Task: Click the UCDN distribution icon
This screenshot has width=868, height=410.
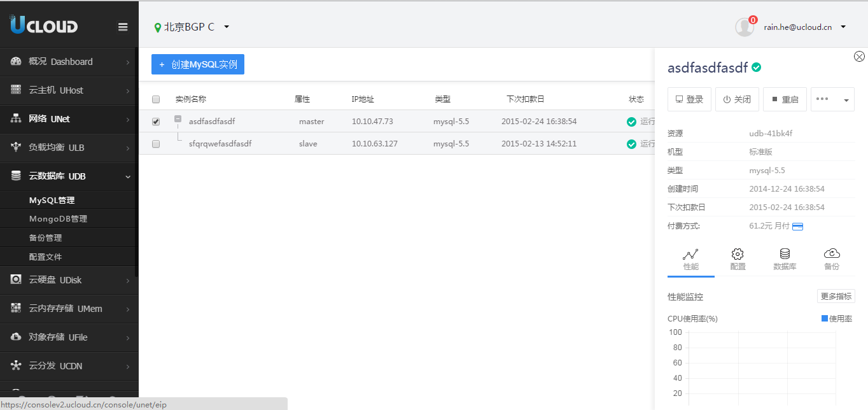Action: [x=16, y=365]
